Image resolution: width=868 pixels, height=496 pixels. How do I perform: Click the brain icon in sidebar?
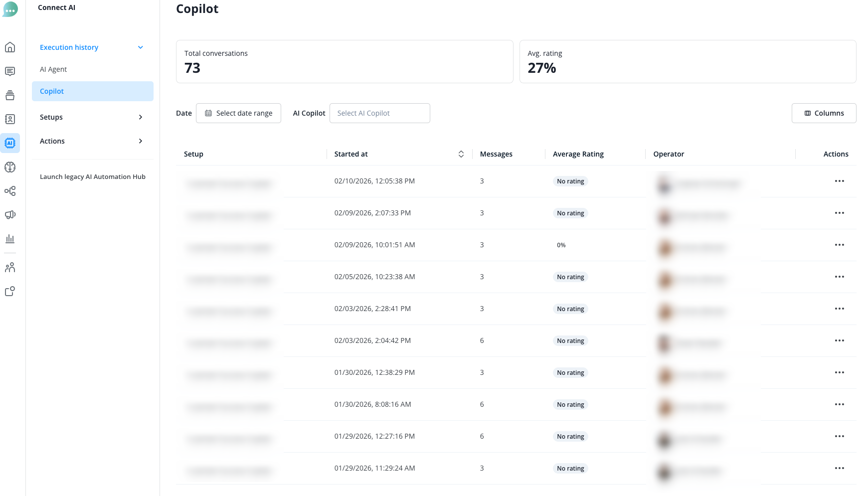pyautogui.click(x=10, y=167)
